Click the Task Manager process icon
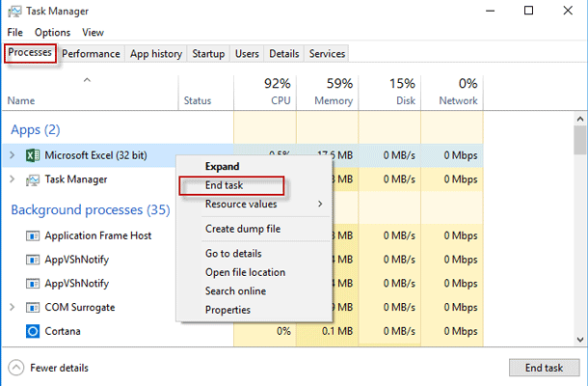Image resolution: width=588 pixels, height=386 pixels. pyautogui.click(x=32, y=179)
